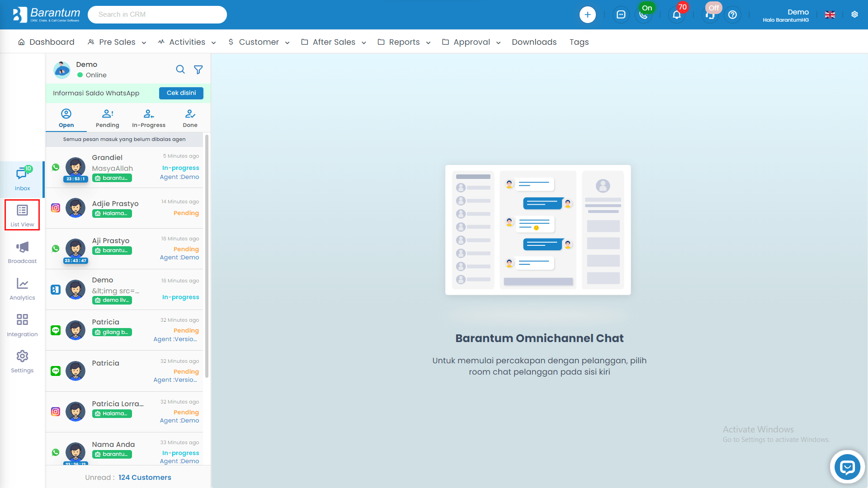The width and height of the screenshot is (868, 488).
Task: Switch to the Pending chat tab
Action: 107,118
